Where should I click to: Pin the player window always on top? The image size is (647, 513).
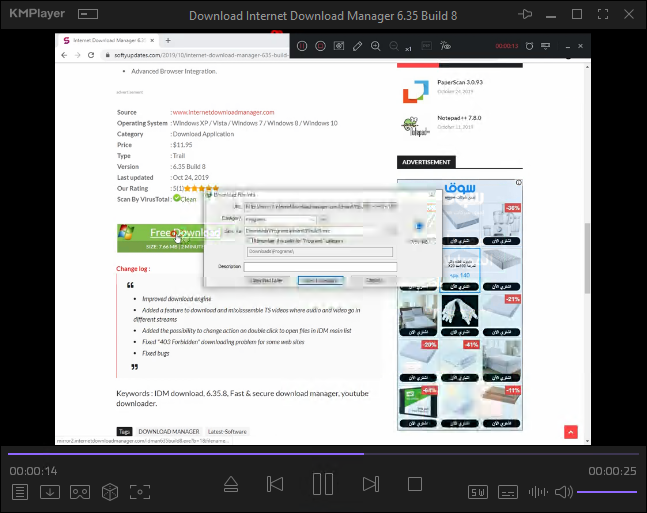click(525, 14)
